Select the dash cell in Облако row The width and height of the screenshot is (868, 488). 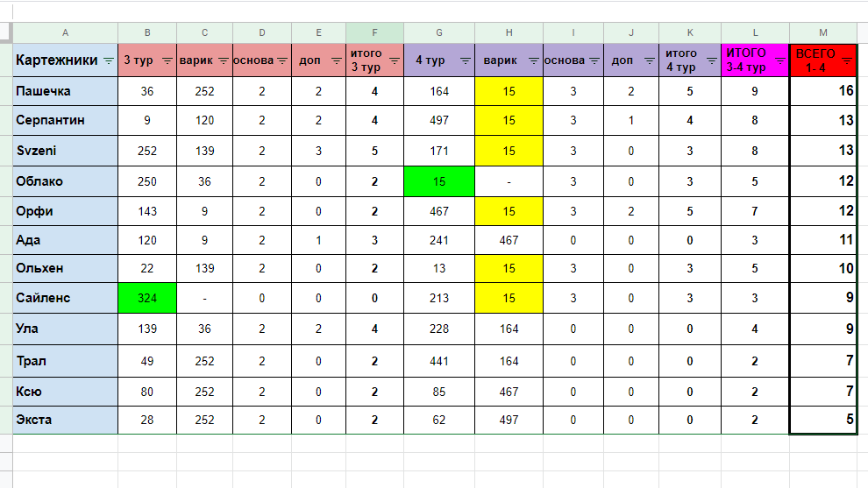coord(509,181)
